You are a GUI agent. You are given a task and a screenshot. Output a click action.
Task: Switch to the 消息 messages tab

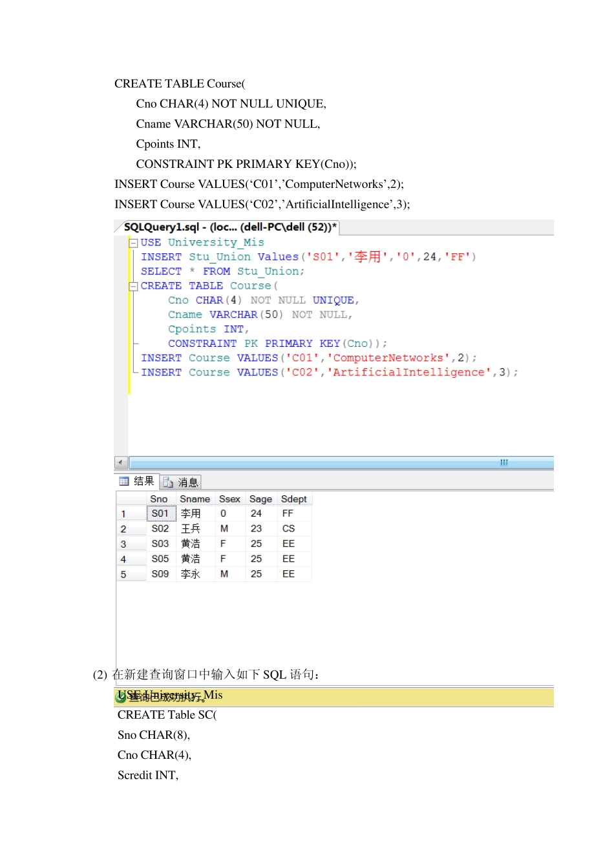182,482
